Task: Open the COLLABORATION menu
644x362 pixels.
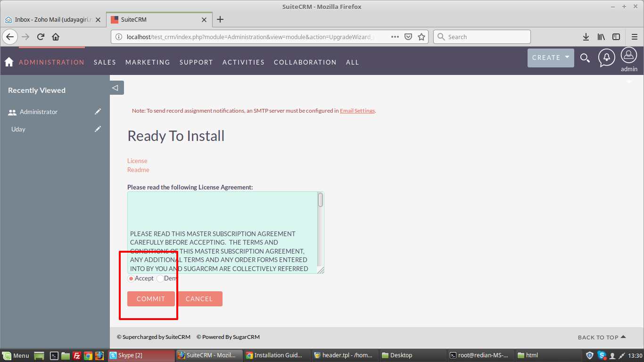Action: coord(305,62)
